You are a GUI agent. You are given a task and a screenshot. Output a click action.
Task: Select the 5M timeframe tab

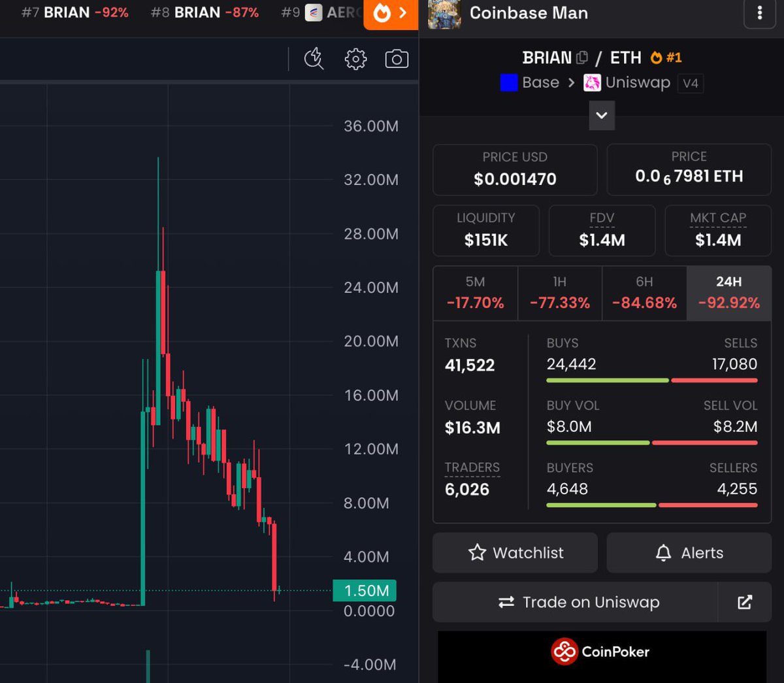pyautogui.click(x=475, y=293)
